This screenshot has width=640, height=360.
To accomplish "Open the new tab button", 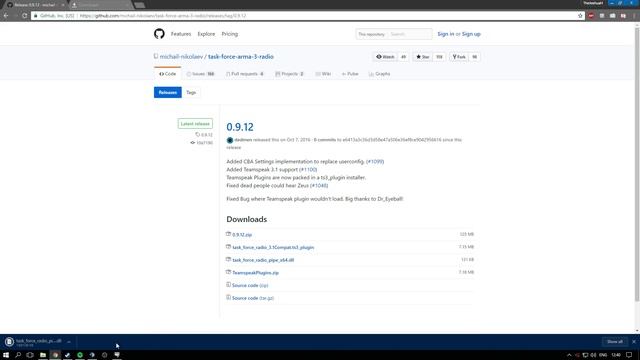I will click(140, 5).
